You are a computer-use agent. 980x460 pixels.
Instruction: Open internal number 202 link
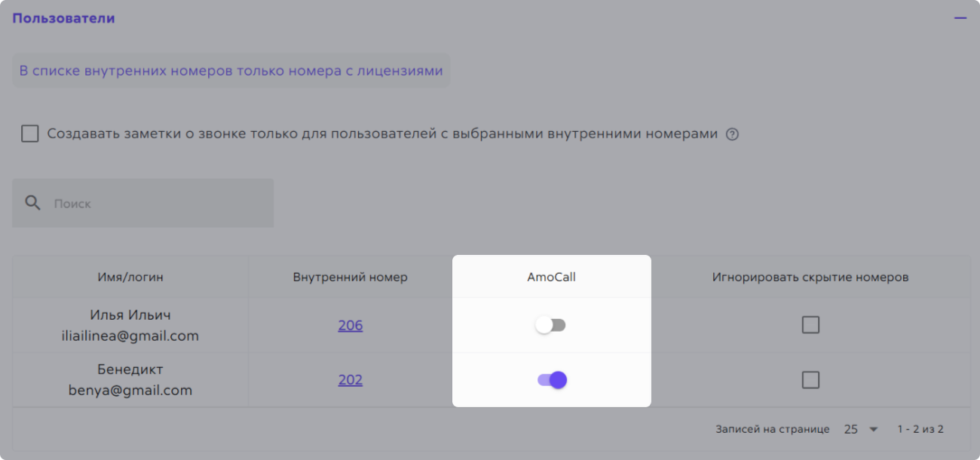[351, 380]
